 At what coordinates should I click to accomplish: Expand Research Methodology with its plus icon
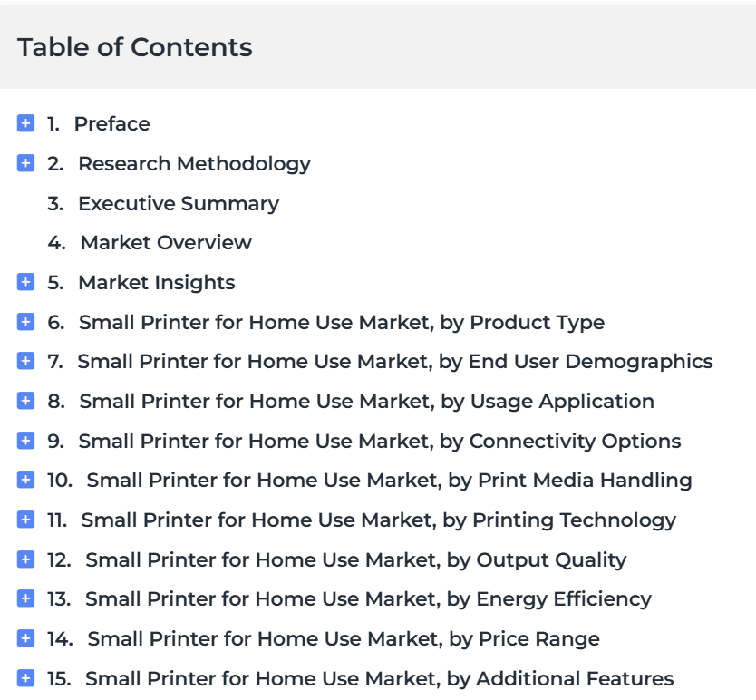25,163
